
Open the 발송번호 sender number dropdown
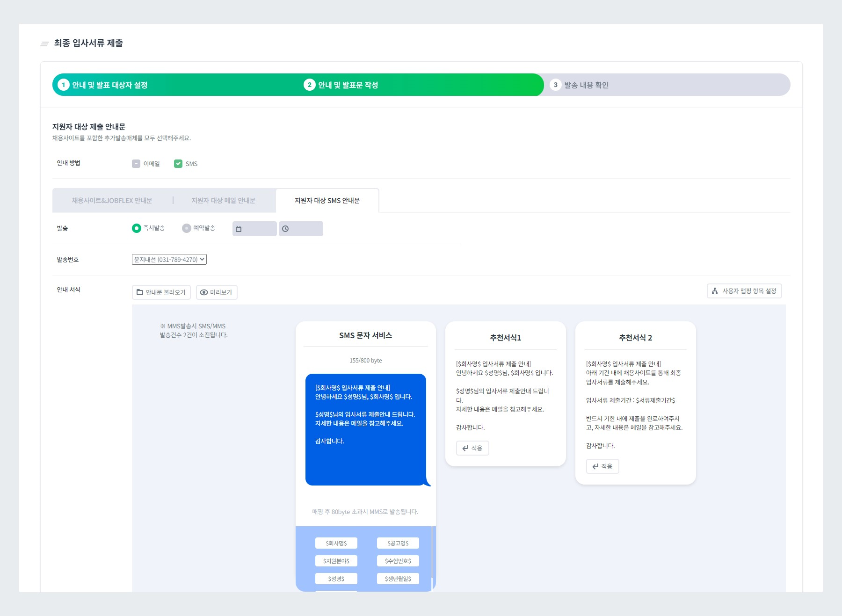[169, 260]
